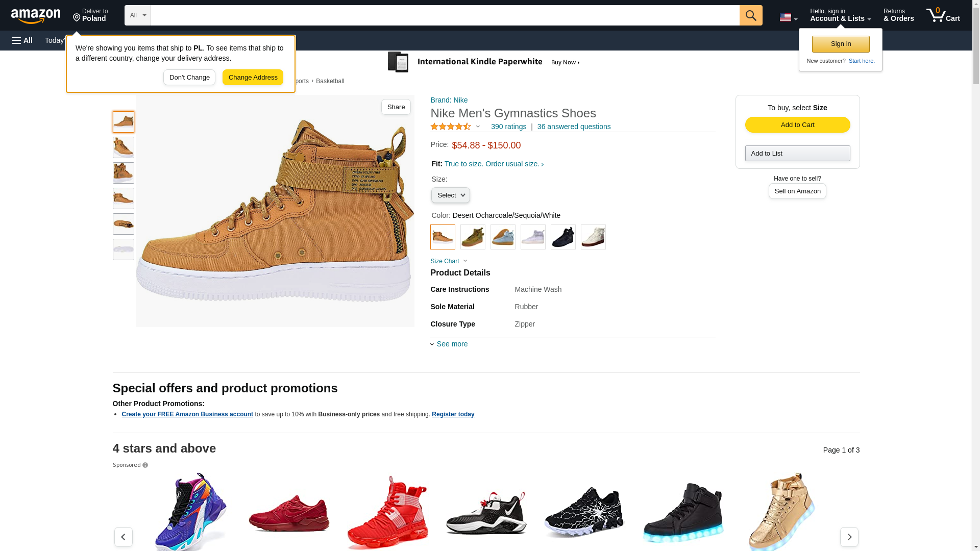Select the navy blue shoe color swatch
980x551 pixels.
coord(562,237)
